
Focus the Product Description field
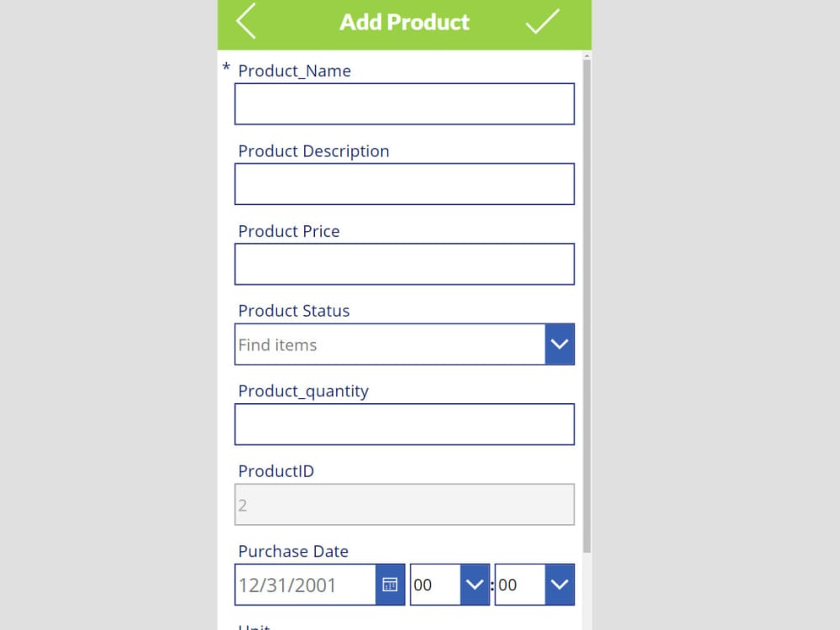[x=404, y=183]
